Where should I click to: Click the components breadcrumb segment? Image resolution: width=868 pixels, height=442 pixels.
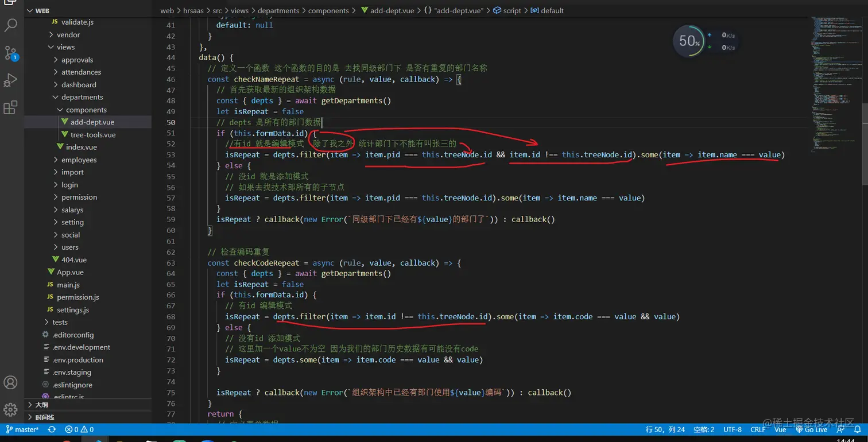click(328, 10)
